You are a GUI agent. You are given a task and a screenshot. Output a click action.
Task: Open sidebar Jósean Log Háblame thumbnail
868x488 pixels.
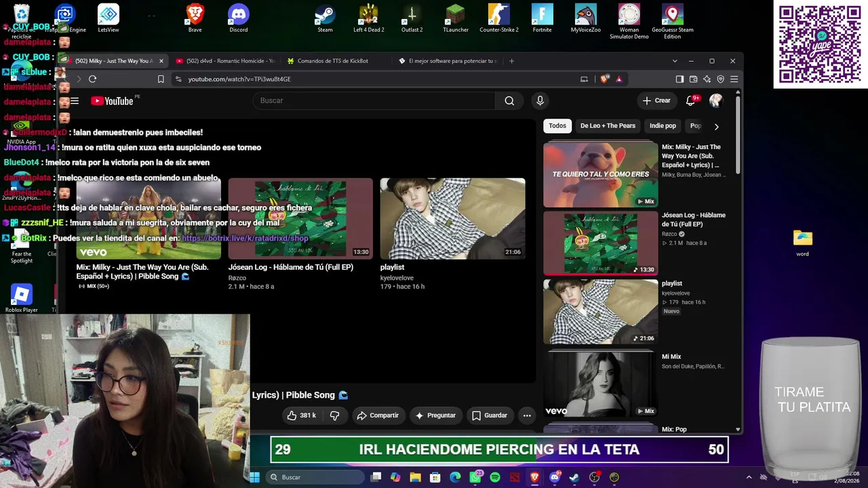pos(600,243)
